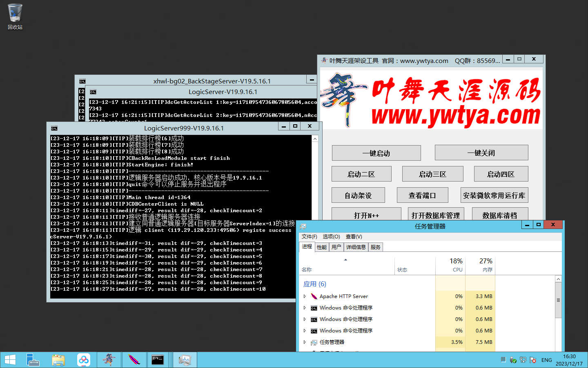This screenshot has height=368, width=588.
Task: Click 打开数据库管理 button
Action: tap(435, 214)
